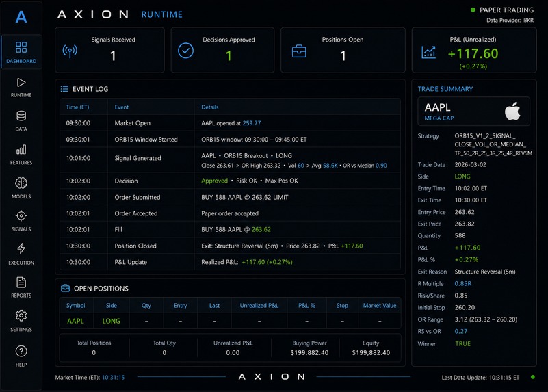Click the strategy name ORB15_V1_2_SIGNAL text

click(493, 144)
